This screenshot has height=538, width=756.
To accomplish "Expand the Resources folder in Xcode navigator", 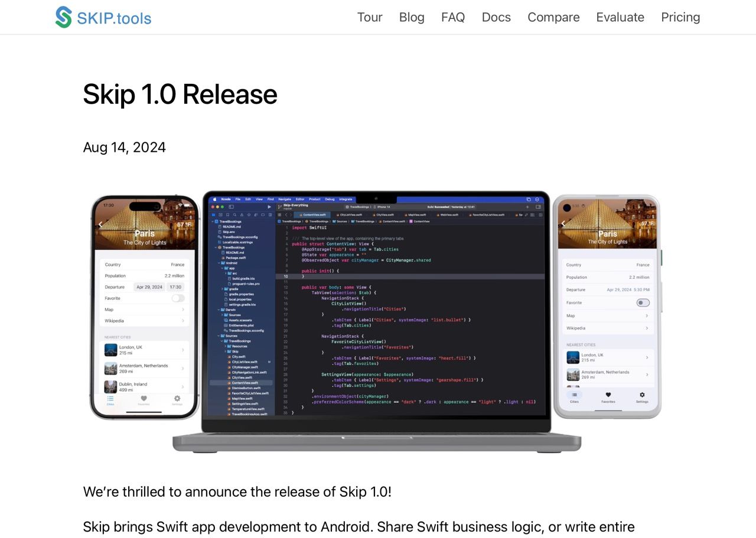I will click(x=225, y=346).
